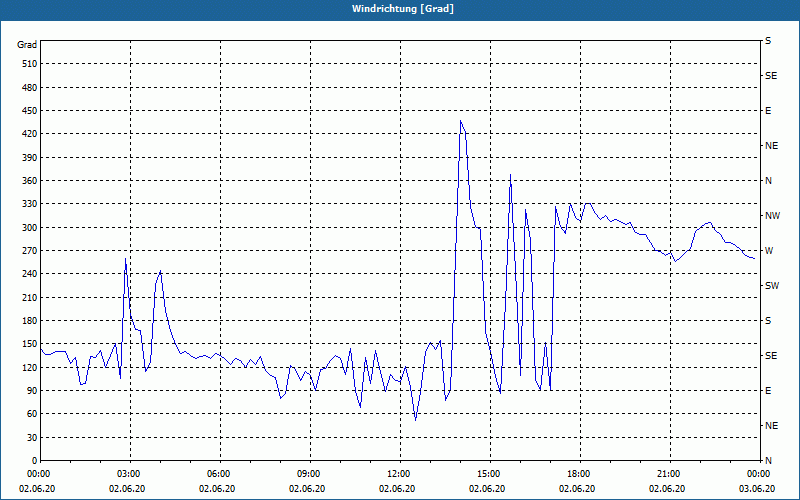Click the 02.06.20 date under 12:00
Screen dimensions: 800x500
397,489
